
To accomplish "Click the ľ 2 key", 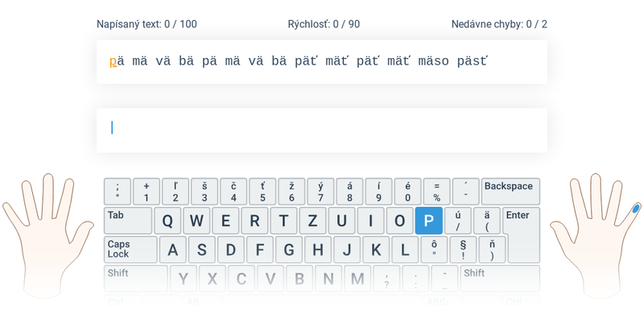I will (175, 192).
